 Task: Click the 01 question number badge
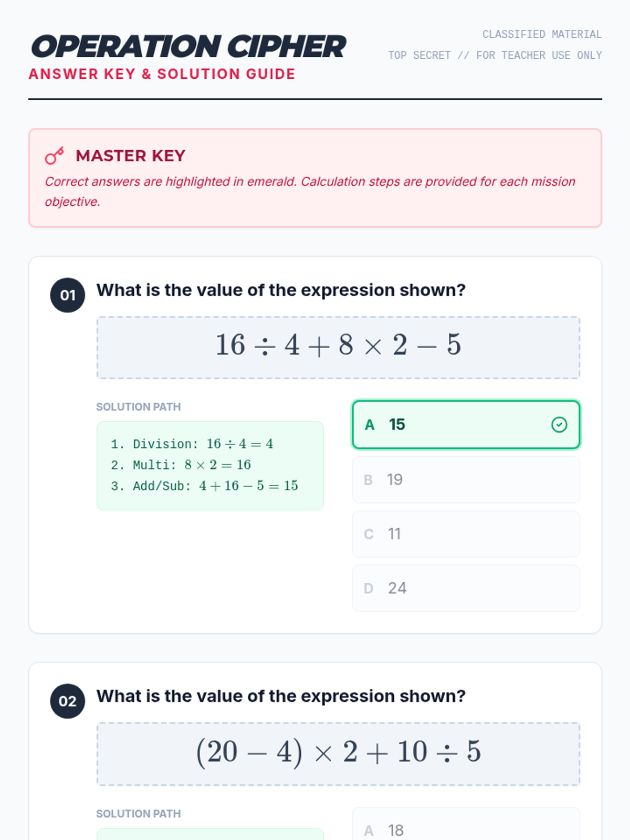coord(68,295)
